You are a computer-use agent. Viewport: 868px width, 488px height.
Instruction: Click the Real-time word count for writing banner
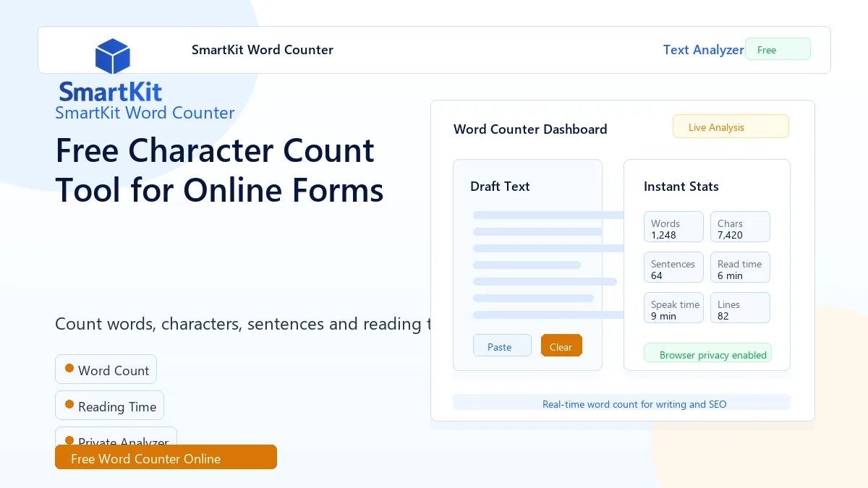(621, 403)
